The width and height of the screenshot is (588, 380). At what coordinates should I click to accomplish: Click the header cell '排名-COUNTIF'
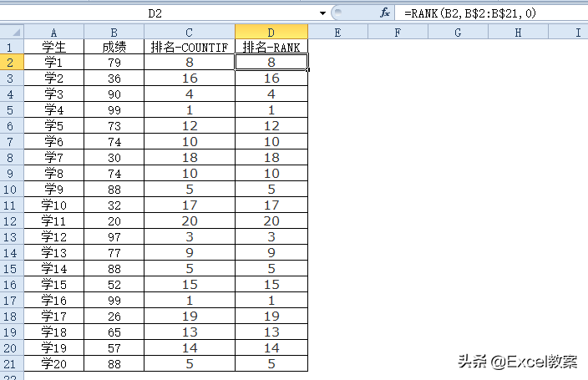pos(190,47)
